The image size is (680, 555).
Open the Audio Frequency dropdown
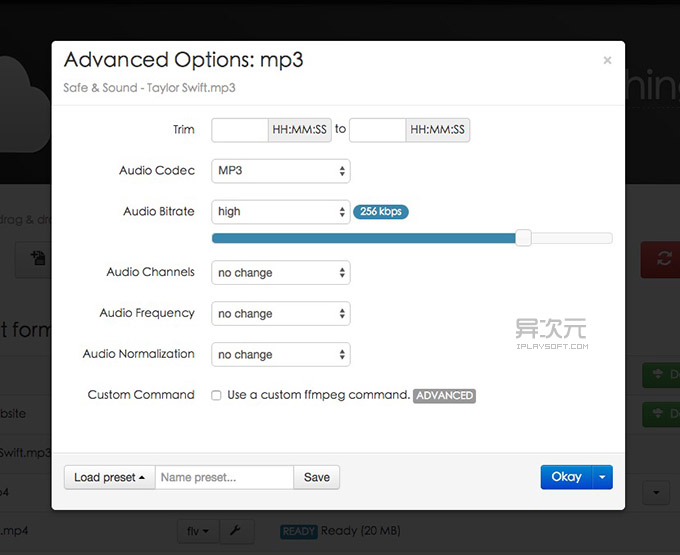point(280,314)
